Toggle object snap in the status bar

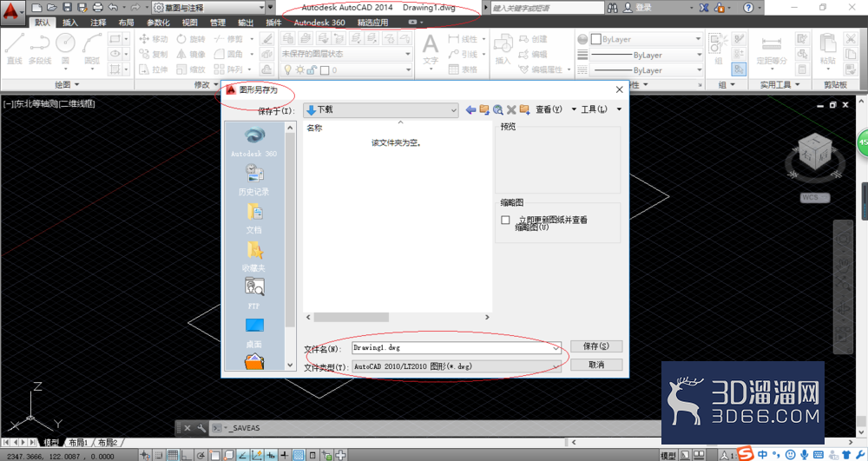pyautogui.click(x=214, y=456)
